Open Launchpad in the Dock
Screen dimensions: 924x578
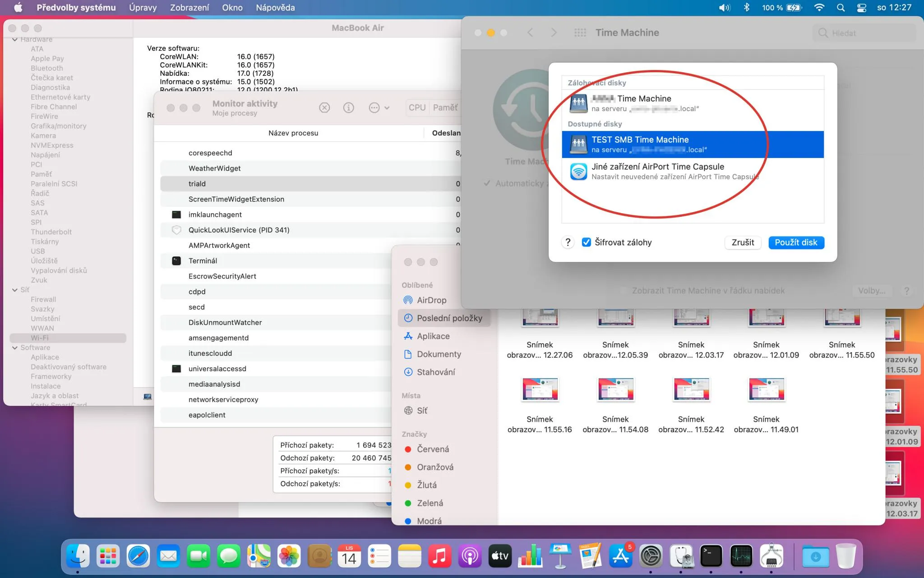(x=108, y=556)
